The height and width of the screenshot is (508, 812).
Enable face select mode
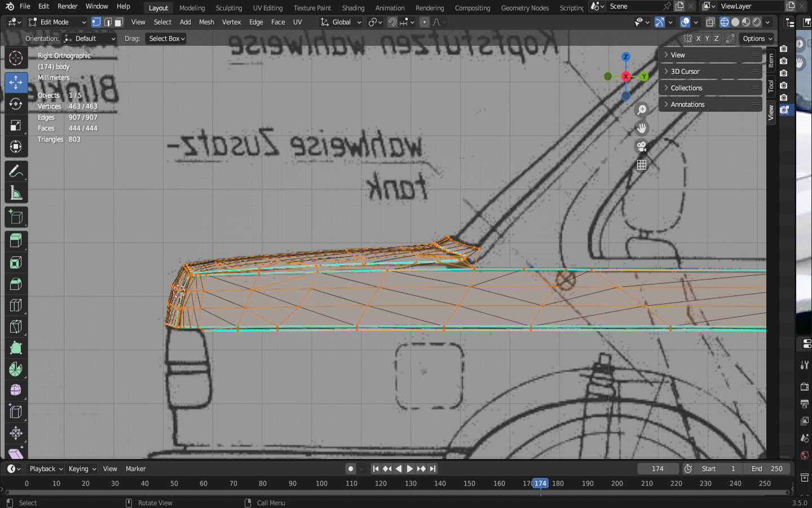(119, 22)
